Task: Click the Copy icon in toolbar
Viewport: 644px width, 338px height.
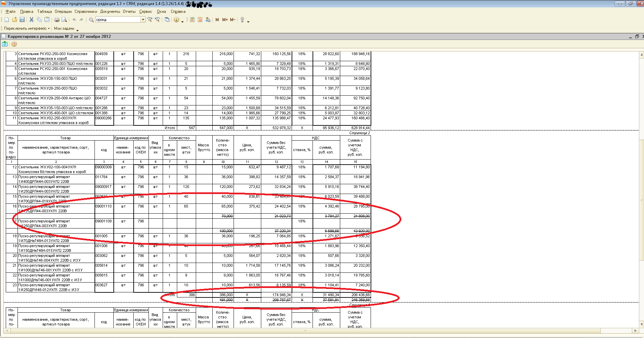Action: [x=39, y=20]
